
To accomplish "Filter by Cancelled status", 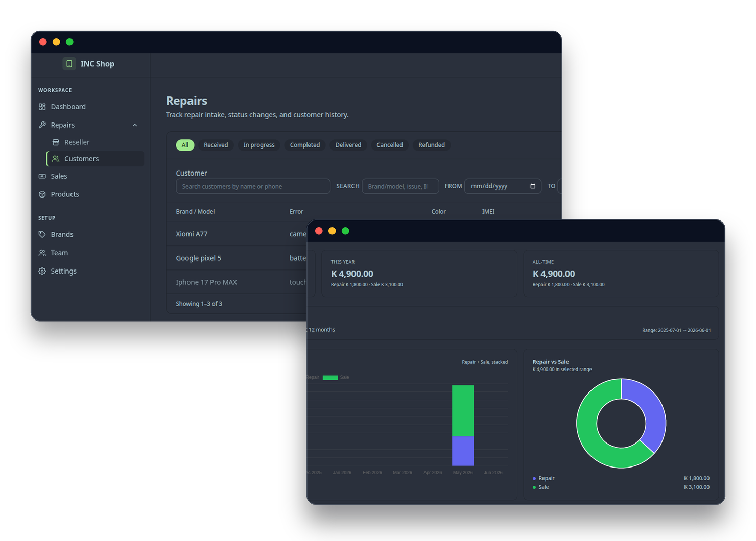I will point(390,145).
